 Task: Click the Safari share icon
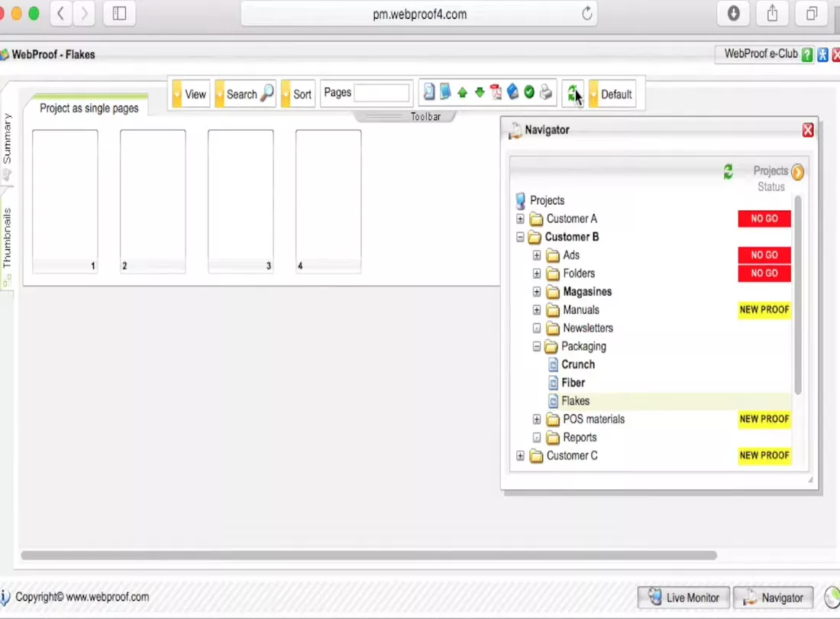tap(772, 14)
